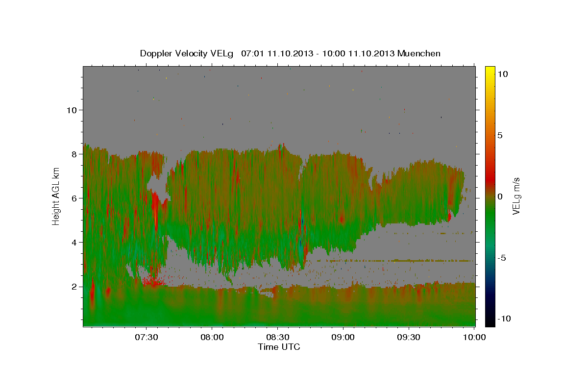
Task: Click the '10:00' time tick label
Action: click(x=474, y=337)
